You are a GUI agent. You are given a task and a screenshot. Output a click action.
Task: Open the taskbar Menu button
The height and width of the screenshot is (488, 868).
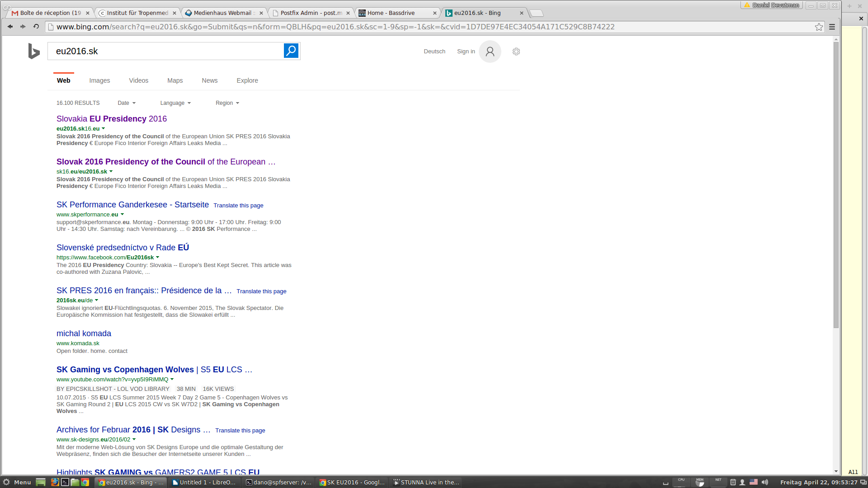click(x=17, y=482)
